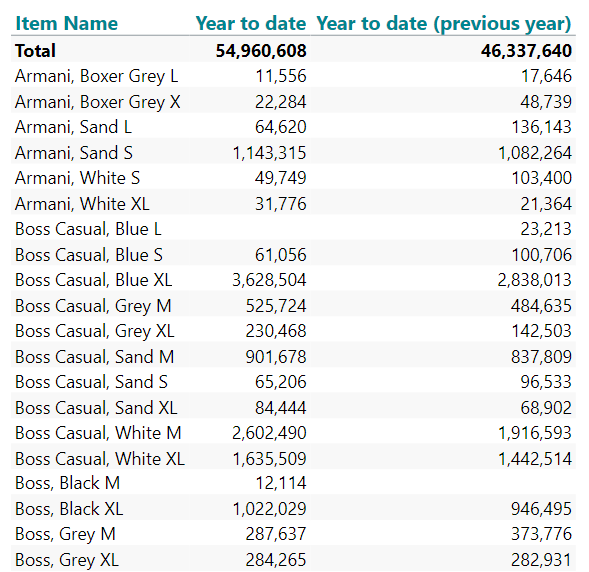Screen dimensions: 589x572
Task: Select the Boss Casual, White M item
Action: click(x=98, y=433)
